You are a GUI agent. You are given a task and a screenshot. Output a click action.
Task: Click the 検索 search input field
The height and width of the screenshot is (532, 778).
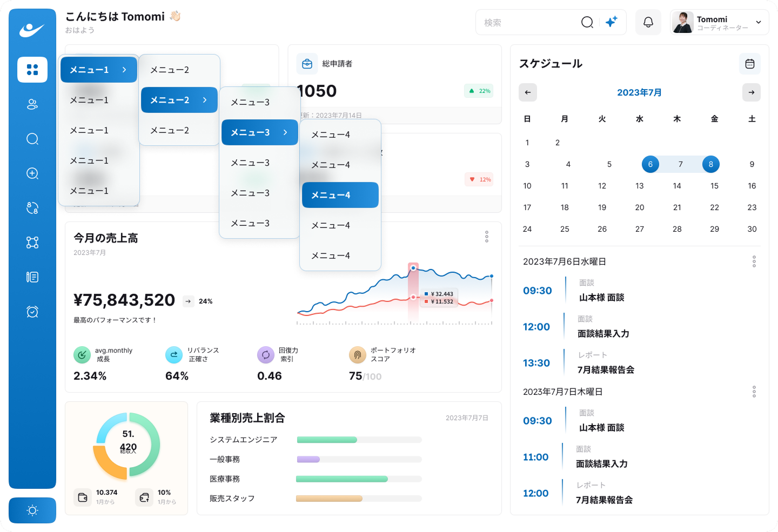click(527, 23)
